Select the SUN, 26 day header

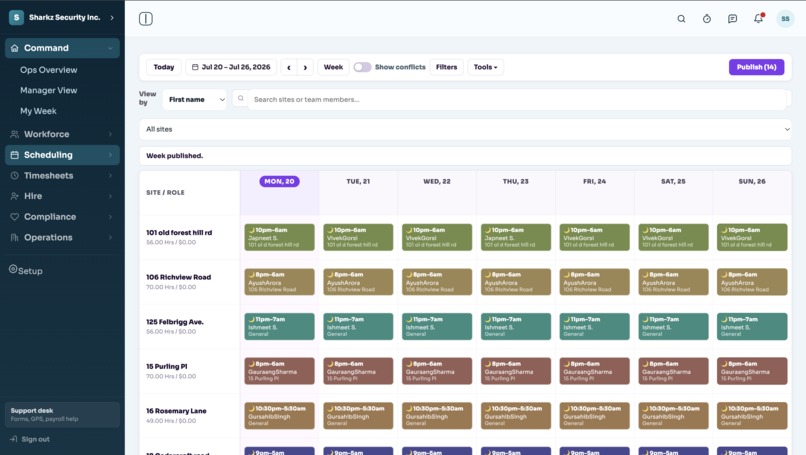click(x=752, y=181)
